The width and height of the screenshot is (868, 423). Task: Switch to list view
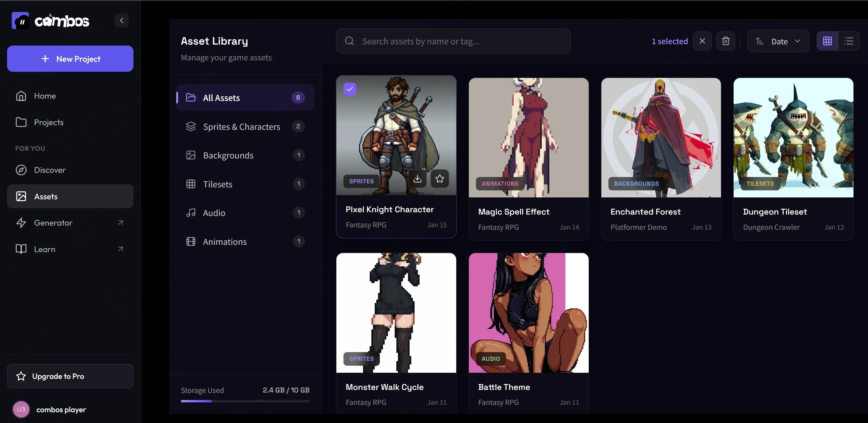[849, 41]
